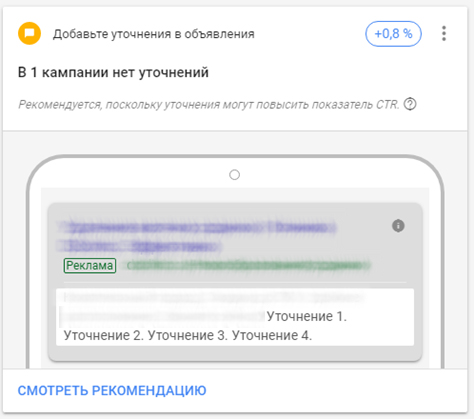
Task: Click the italic CTR recommendation note
Action: coord(209,105)
